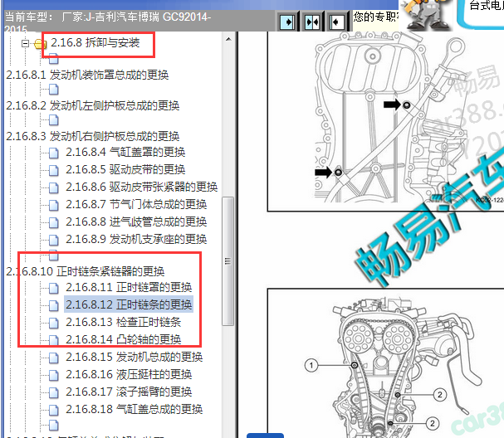Click page icon below 2.16.8.18 气缸盖总成

(x=54, y=425)
